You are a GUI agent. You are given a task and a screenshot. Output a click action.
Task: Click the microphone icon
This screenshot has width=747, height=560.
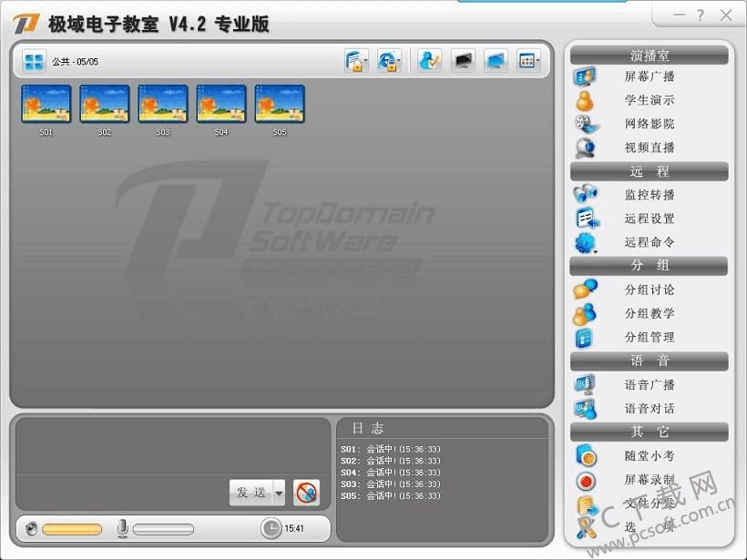point(122,528)
